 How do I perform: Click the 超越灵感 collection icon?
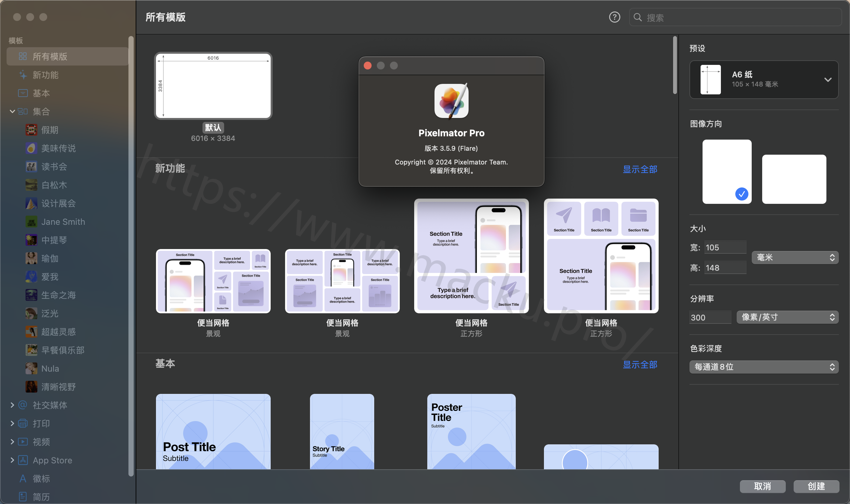[x=31, y=332]
